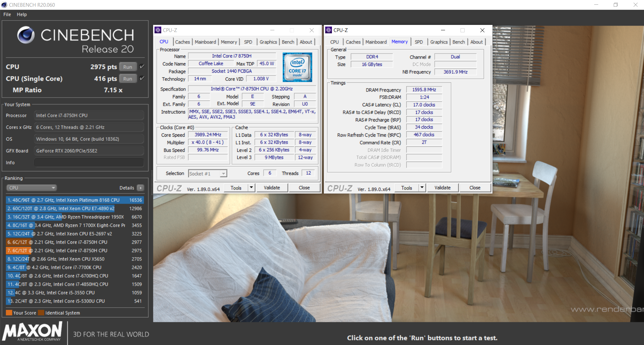This screenshot has width=644, height=345.
Task: Open the Socket #1 selection dropdown
Action: [207, 173]
